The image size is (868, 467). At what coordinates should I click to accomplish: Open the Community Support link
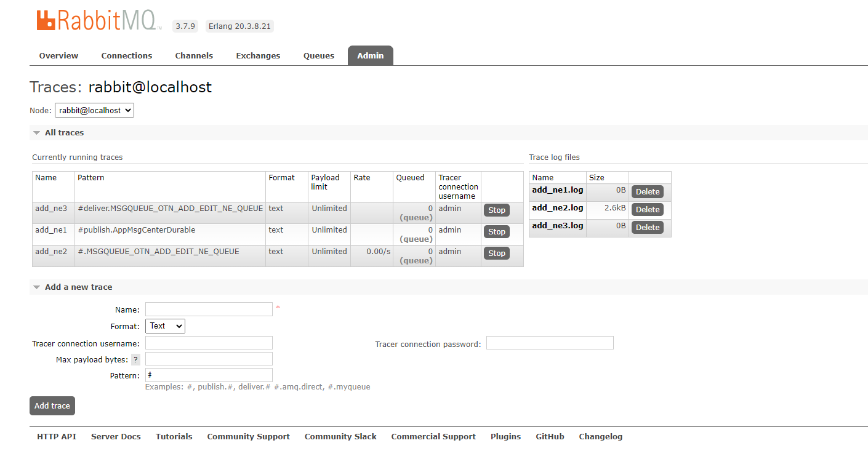coord(248,437)
